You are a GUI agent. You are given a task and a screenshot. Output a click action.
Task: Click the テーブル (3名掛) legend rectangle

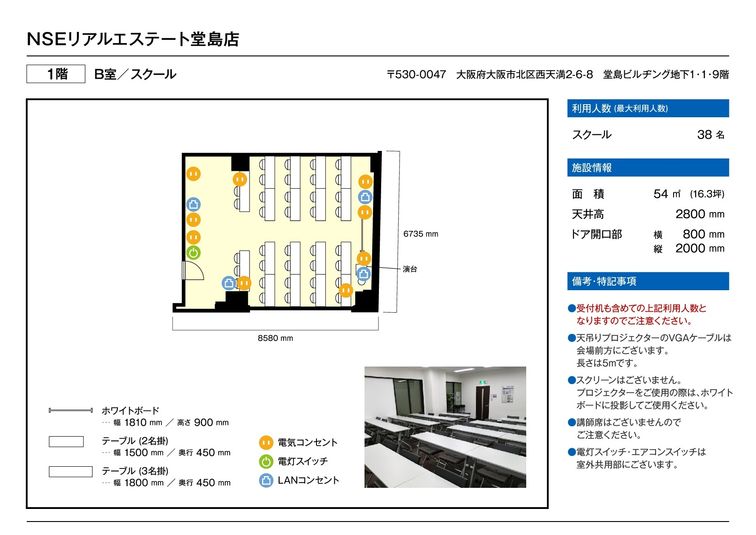click(70, 471)
